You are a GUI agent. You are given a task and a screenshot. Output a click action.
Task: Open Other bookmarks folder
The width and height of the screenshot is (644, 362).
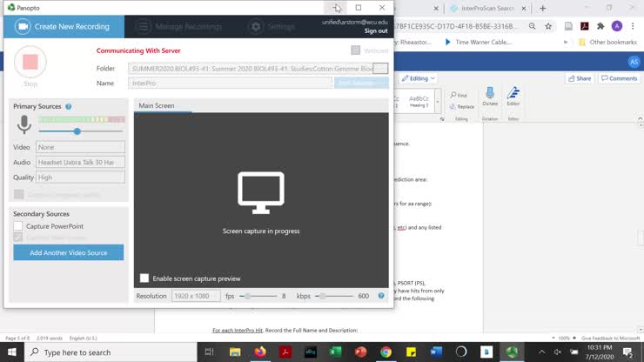pyautogui.click(x=607, y=42)
